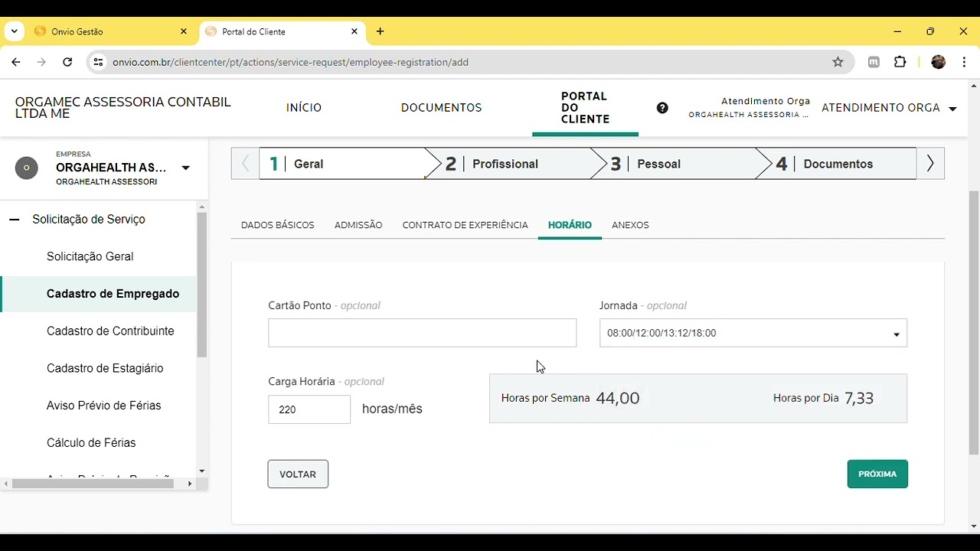Go to step 1 Geral
The width and height of the screenshot is (980, 551).
pos(343,164)
